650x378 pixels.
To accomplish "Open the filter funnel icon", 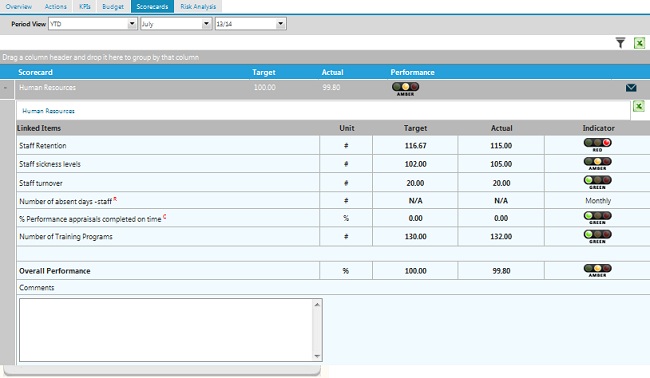I will tap(620, 43).
